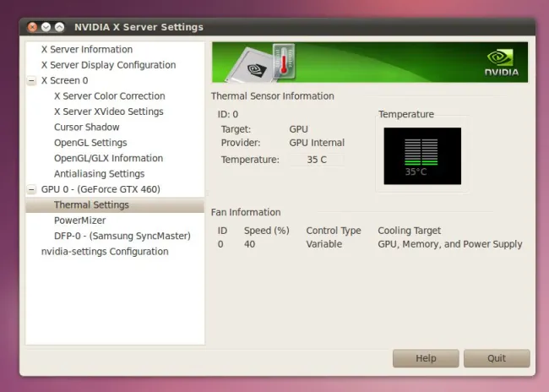
Task: Click the Control Type value Variable
Action: click(x=323, y=244)
